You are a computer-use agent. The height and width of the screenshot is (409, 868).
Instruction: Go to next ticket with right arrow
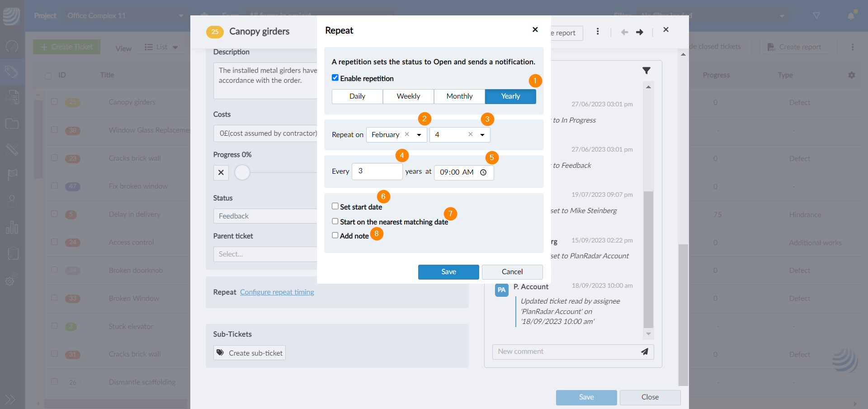[640, 32]
